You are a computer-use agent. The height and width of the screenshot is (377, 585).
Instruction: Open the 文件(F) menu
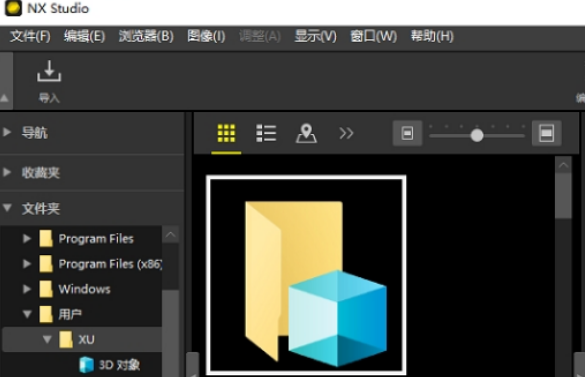click(30, 36)
